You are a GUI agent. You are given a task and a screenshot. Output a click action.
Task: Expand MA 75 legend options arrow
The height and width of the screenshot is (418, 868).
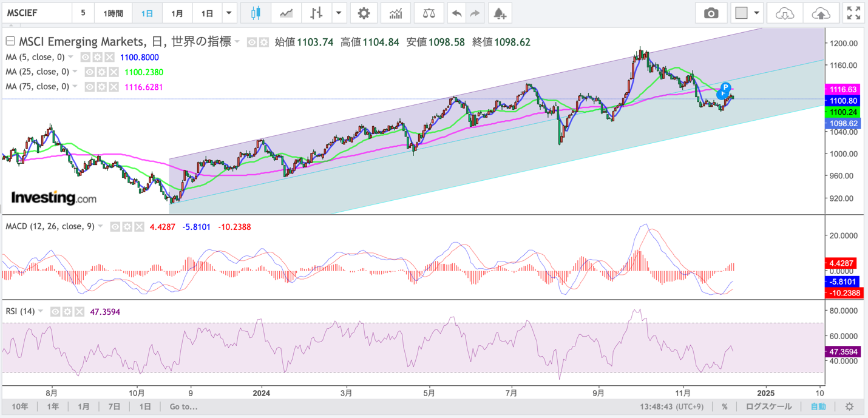pos(75,87)
